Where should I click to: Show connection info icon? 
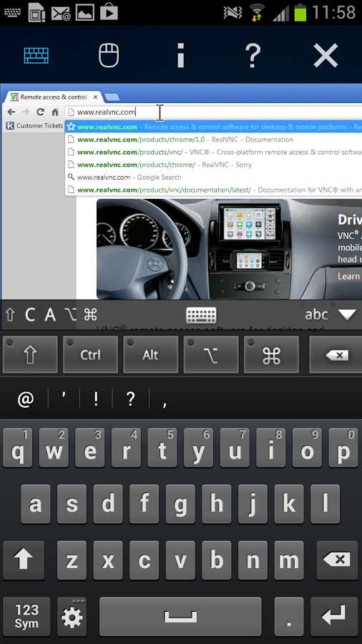click(x=180, y=56)
